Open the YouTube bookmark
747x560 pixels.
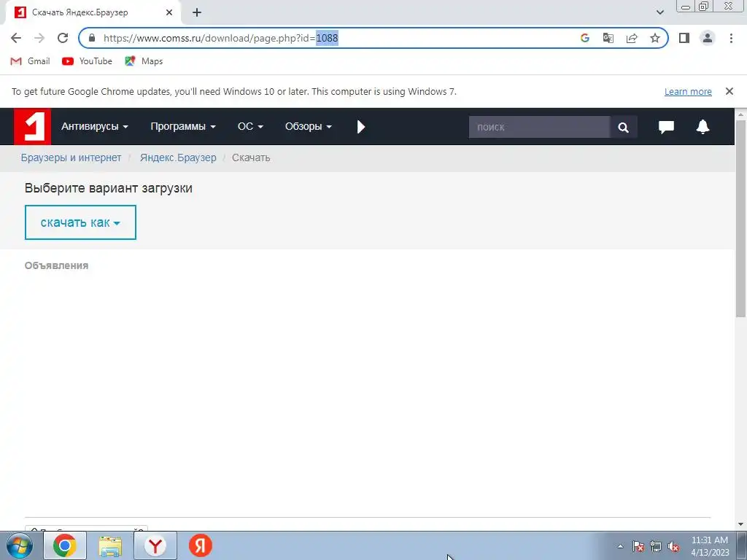[x=87, y=61]
